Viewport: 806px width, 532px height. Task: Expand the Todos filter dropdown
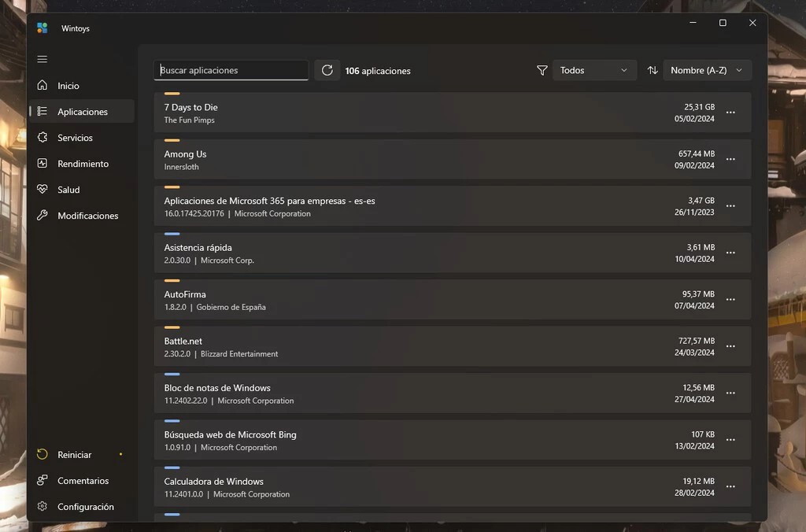(594, 70)
